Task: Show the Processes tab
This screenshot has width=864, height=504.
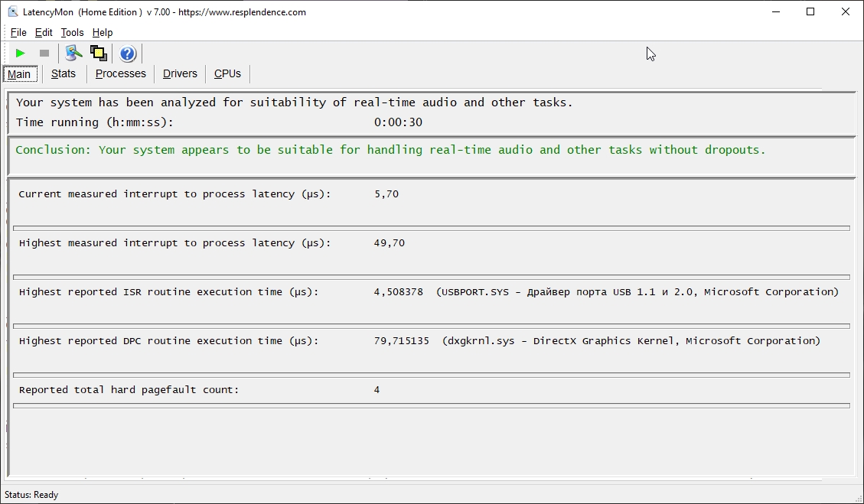Action: pos(120,73)
